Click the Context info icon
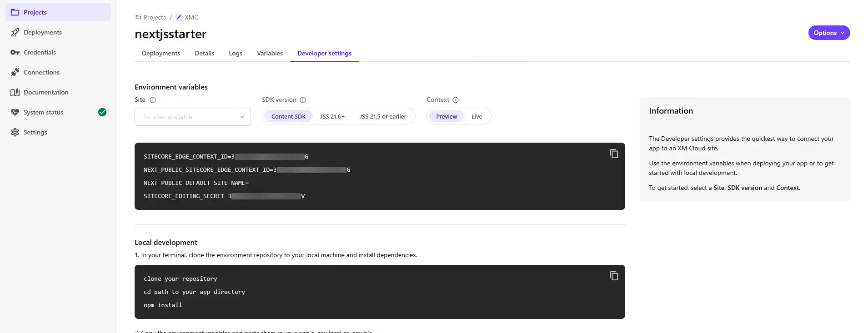This screenshot has width=868, height=333. coord(456,100)
